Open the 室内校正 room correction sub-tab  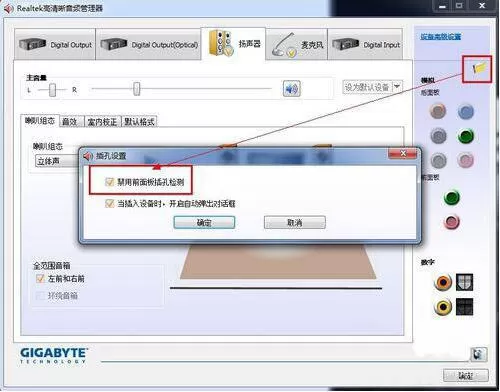(x=102, y=122)
